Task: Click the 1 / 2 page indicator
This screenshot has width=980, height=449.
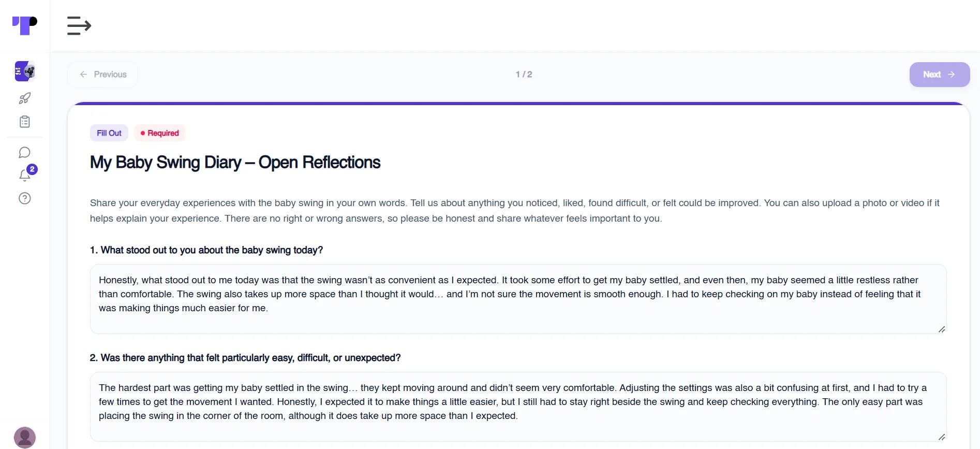Action: [524, 75]
